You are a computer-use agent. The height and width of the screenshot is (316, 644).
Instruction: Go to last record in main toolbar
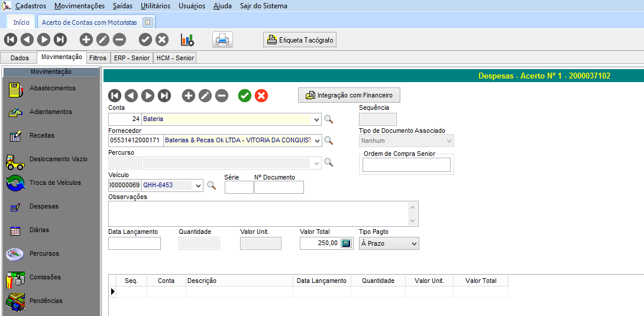tap(60, 40)
